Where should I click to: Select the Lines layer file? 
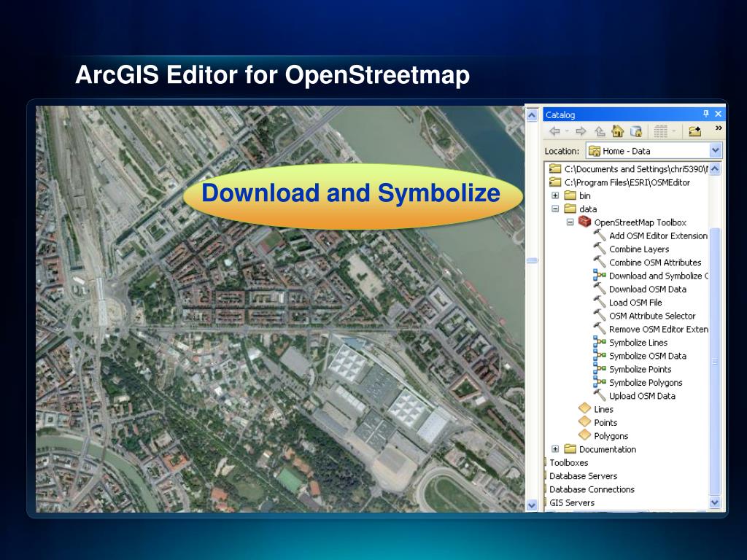click(603, 409)
